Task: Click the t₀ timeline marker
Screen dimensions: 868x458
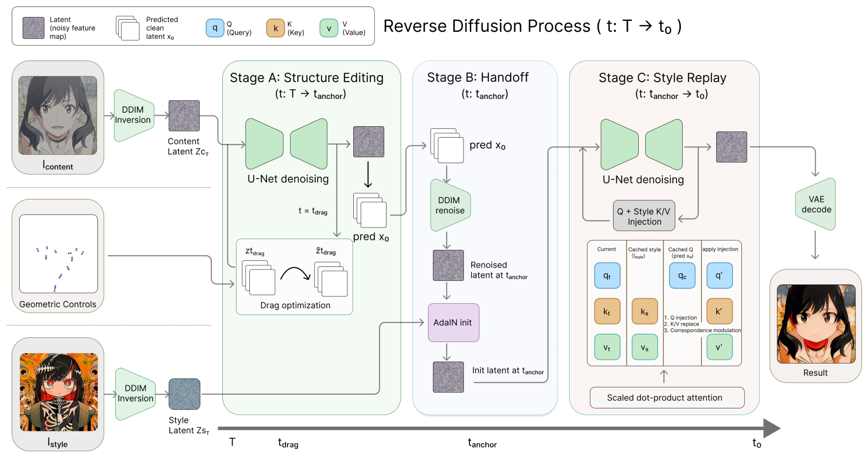Action: (x=757, y=443)
